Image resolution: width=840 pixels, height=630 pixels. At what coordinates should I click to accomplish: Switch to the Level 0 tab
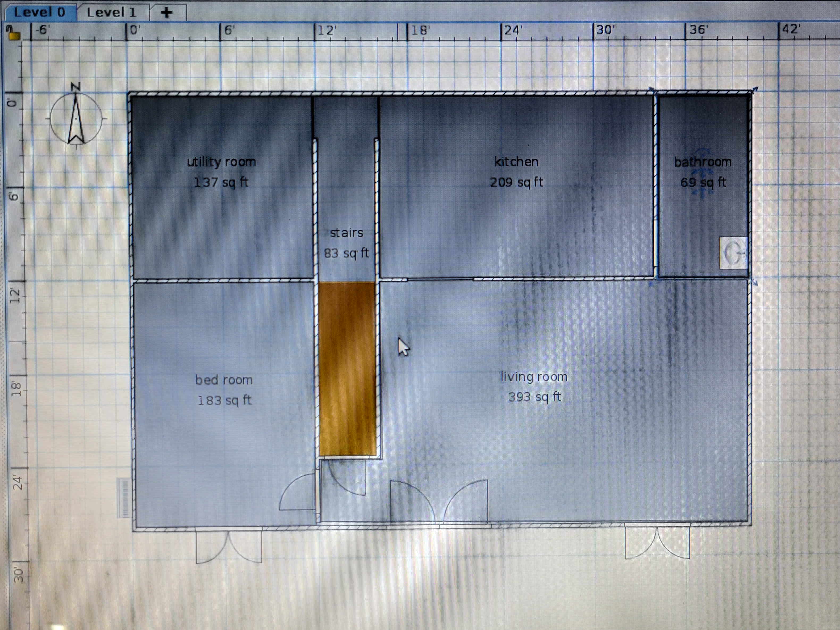coord(40,12)
